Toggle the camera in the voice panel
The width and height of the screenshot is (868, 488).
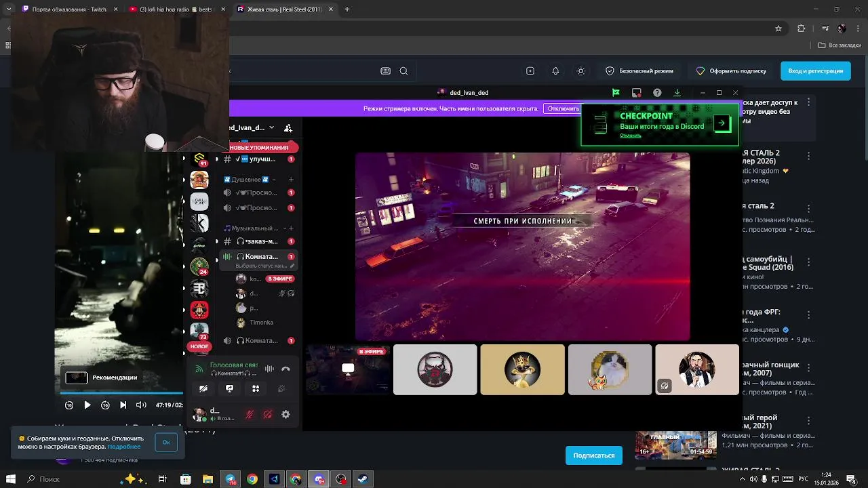(203, 388)
